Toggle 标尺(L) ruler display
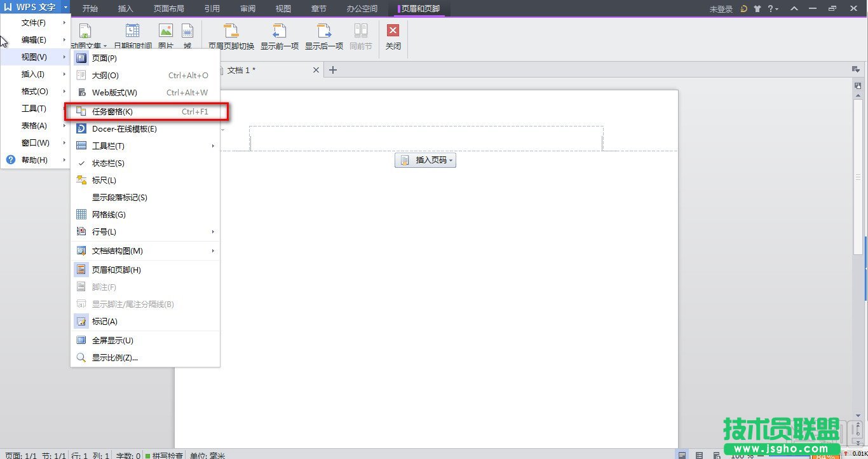The image size is (868, 459). [104, 181]
